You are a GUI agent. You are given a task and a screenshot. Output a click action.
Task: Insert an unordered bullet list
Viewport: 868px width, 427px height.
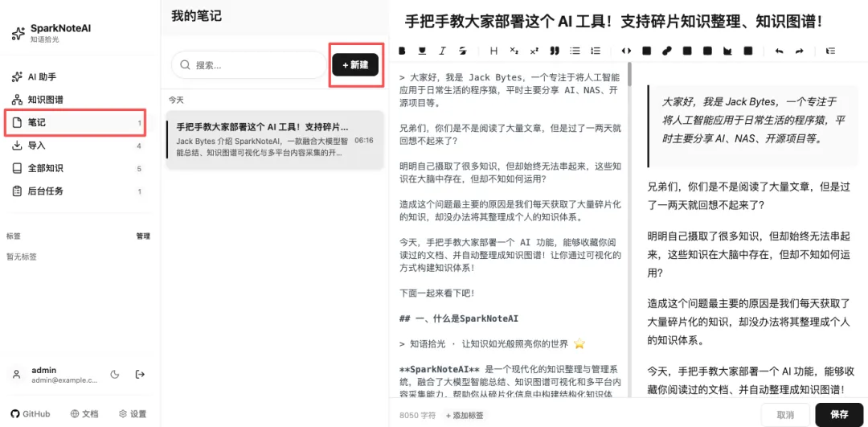[x=575, y=51]
